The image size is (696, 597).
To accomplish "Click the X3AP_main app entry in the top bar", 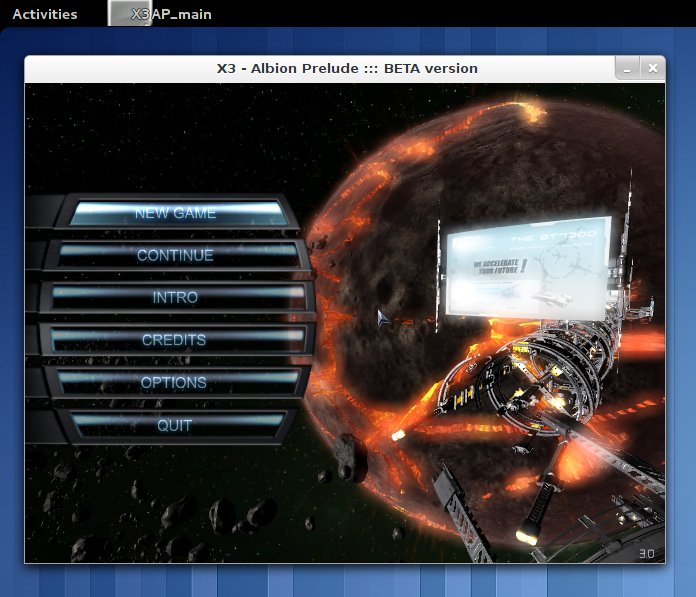I will click(160, 14).
